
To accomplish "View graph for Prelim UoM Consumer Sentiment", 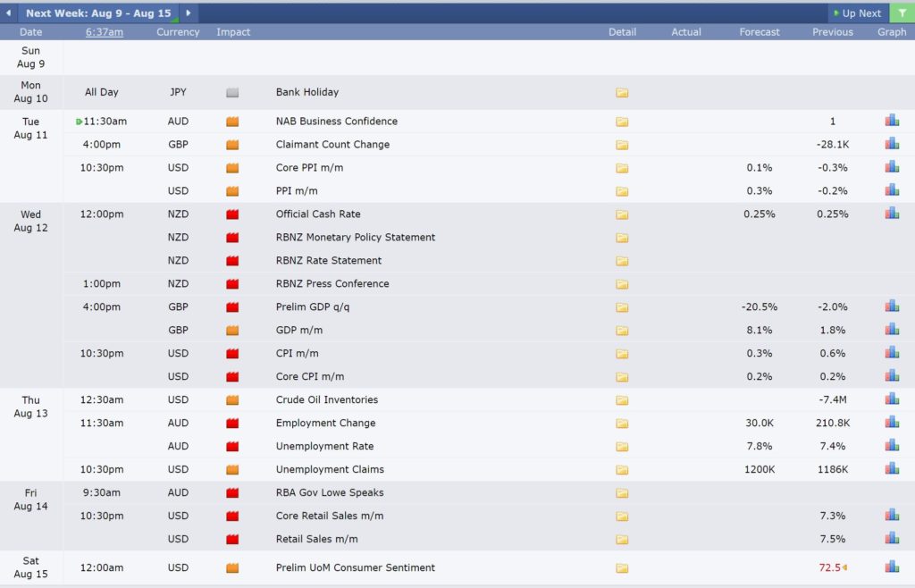I will [892, 567].
